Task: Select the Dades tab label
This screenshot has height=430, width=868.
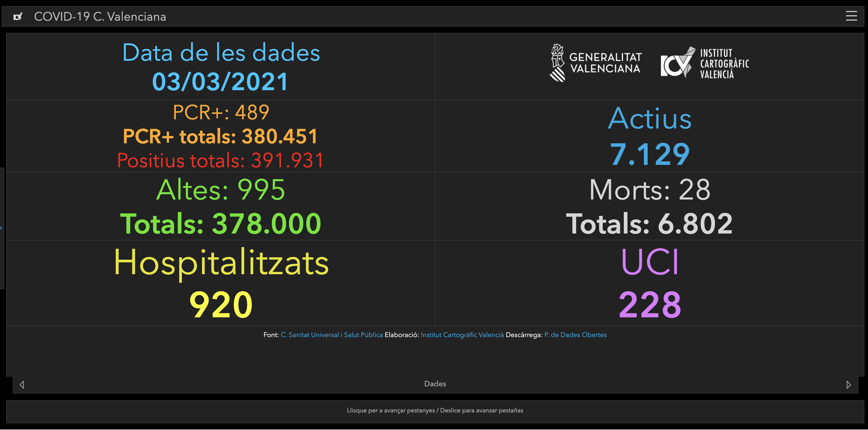Action: [435, 384]
